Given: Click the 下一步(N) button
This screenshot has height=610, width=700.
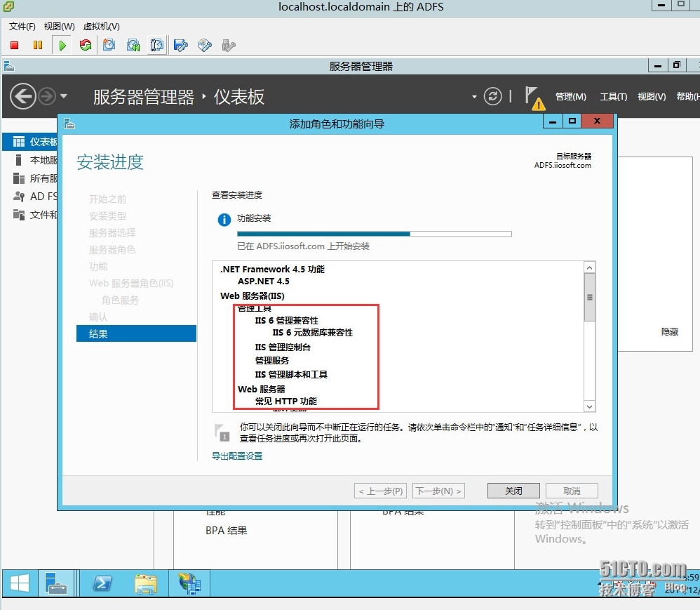Looking at the screenshot, I should (x=438, y=491).
